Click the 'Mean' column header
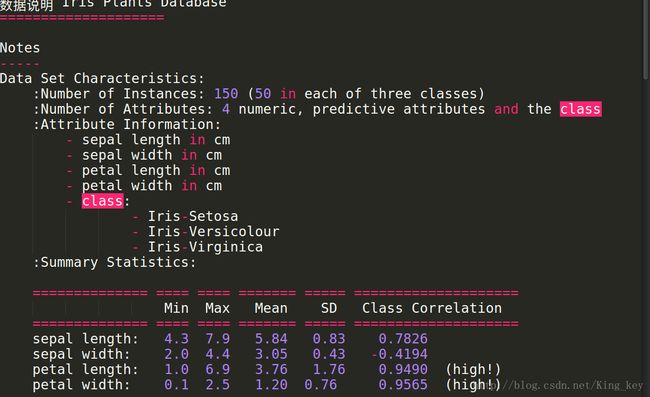The image size is (650, 397). tap(271, 308)
